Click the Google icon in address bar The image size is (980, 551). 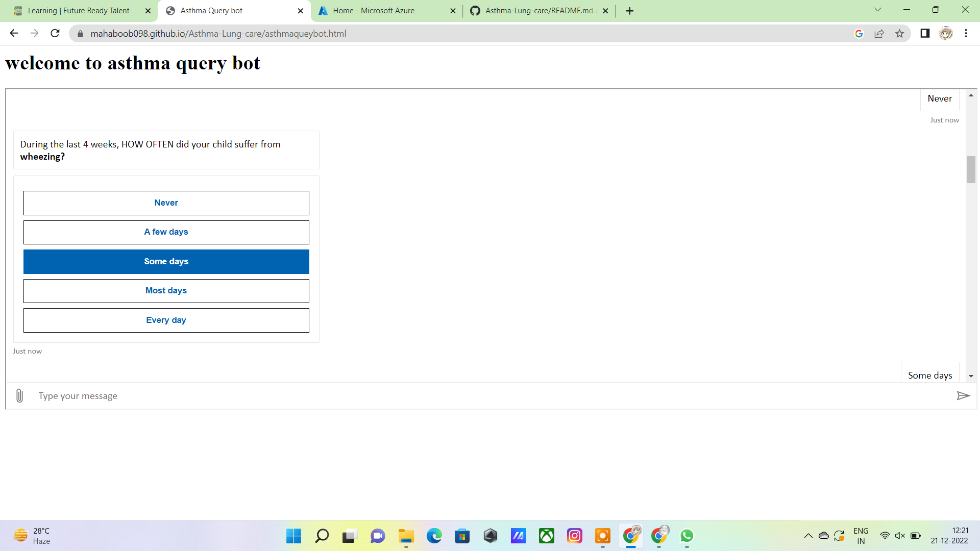859,34
